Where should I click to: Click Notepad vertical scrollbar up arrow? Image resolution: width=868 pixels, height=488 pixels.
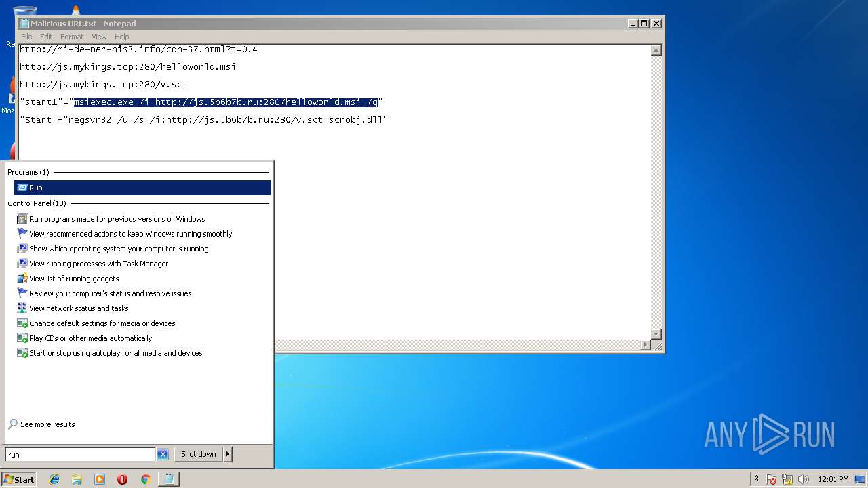tap(656, 49)
